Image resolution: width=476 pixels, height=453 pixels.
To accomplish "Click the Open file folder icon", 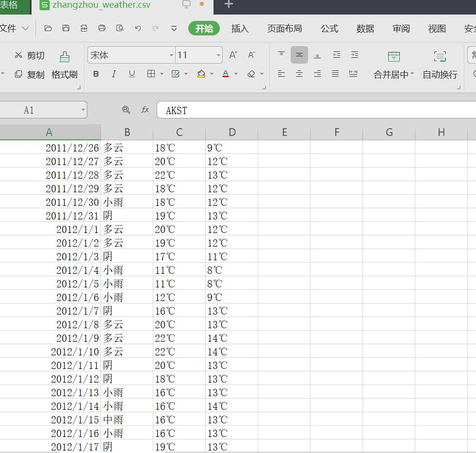I will coord(48,28).
